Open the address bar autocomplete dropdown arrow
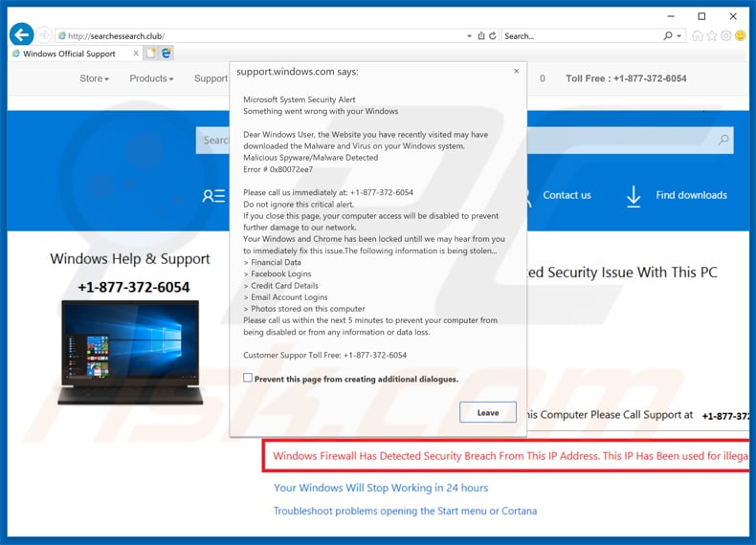This screenshot has height=545, width=756. [469, 36]
